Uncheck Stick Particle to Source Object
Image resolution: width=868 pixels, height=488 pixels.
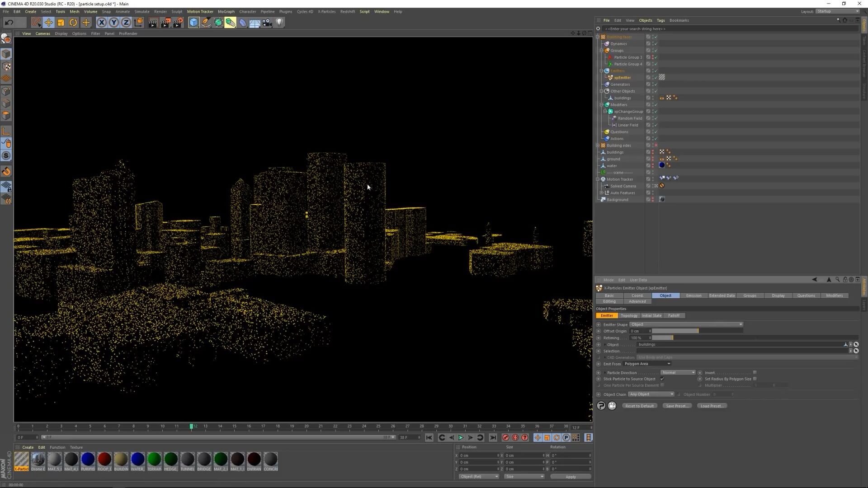click(662, 379)
